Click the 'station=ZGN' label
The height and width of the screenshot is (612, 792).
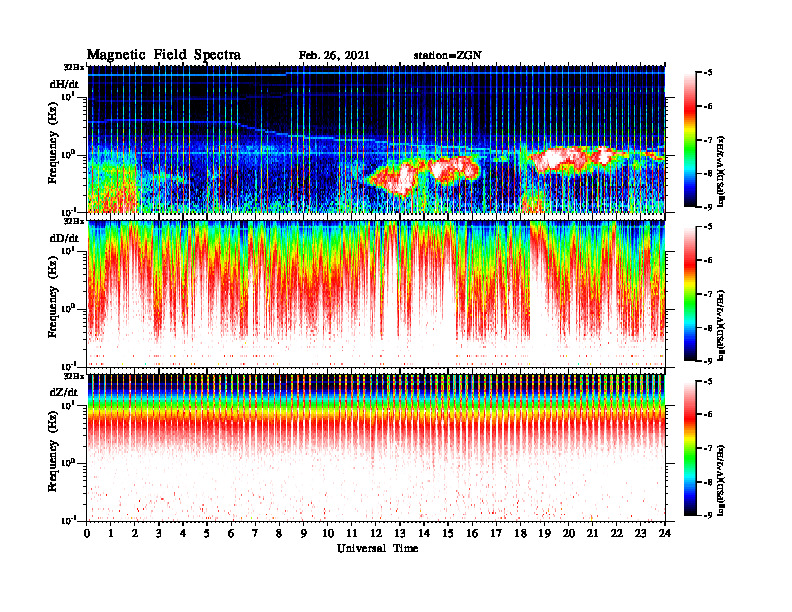pos(448,55)
